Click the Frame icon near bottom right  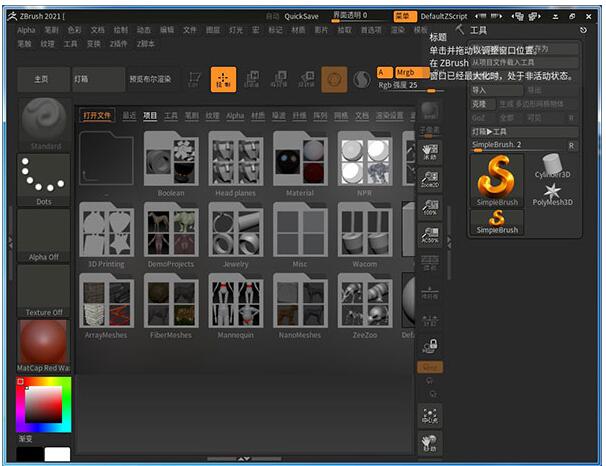coord(430,416)
